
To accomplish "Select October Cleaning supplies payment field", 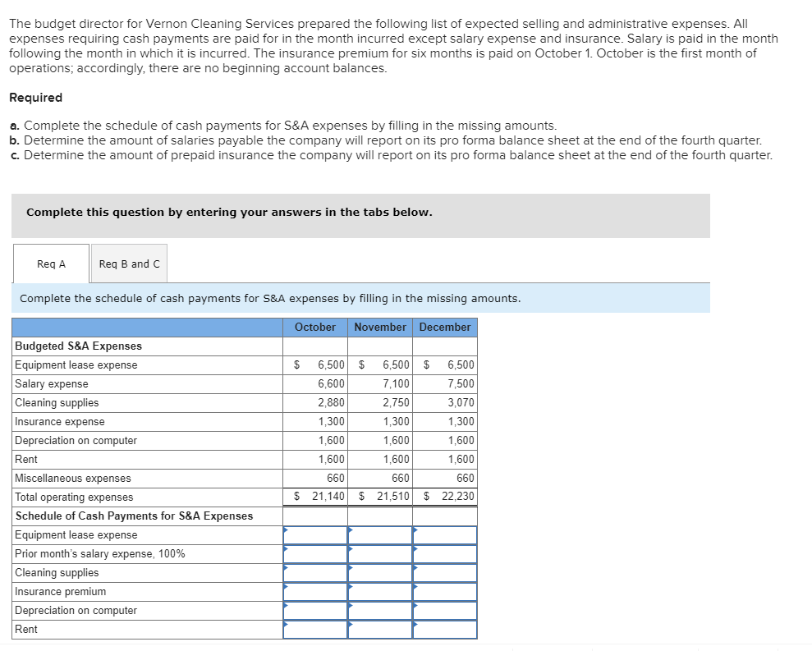I will coord(315,573).
